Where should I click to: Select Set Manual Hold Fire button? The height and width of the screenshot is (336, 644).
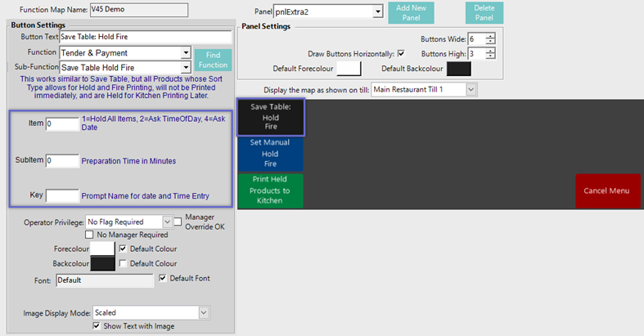(x=270, y=153)
